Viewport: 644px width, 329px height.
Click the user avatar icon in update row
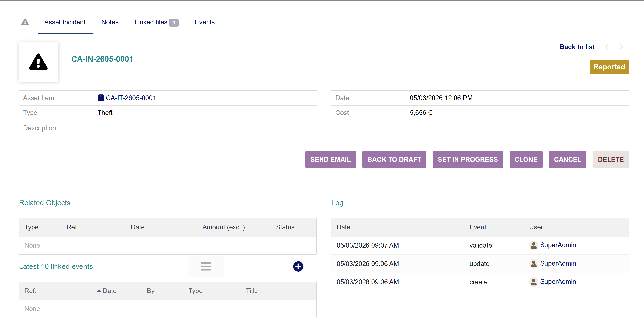[534, 264]
